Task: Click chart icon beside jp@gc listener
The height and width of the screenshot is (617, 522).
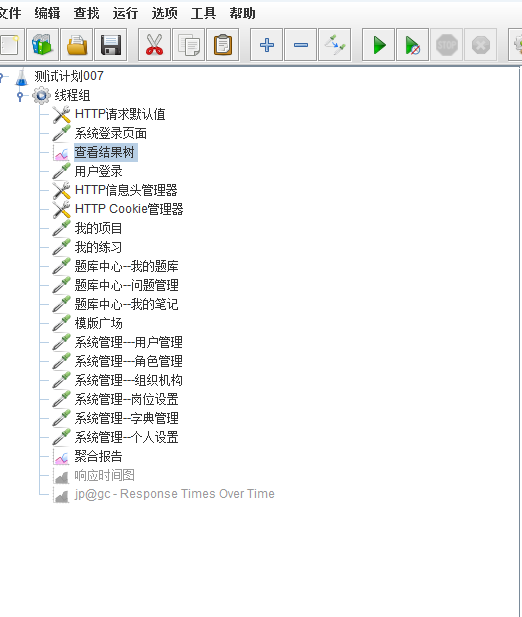Action: pos(62,494)
